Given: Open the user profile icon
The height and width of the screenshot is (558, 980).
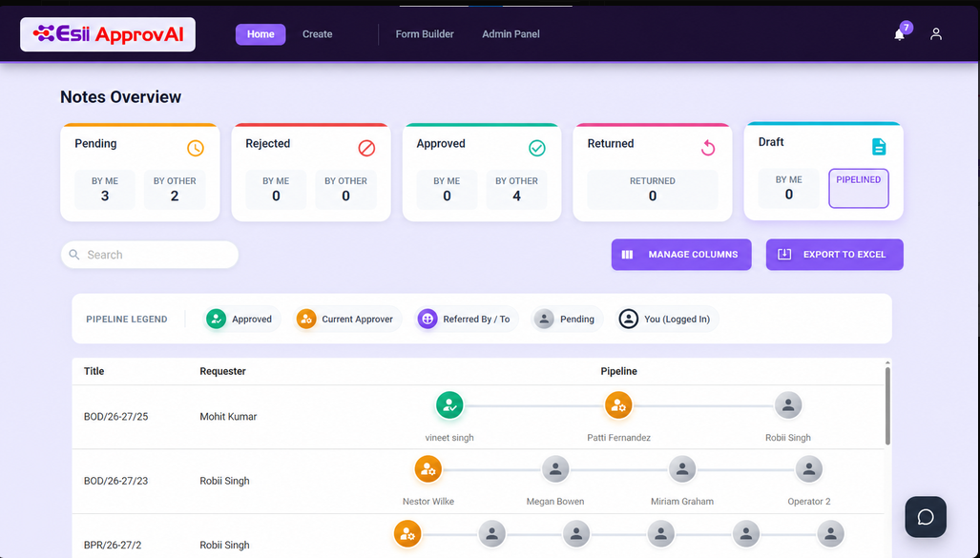Looking at the screenshot, I should tap(935, 34).
